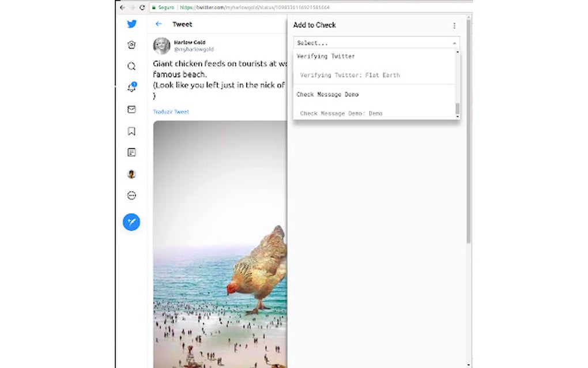Click the Giant chicken tweet text

(220, 80)
